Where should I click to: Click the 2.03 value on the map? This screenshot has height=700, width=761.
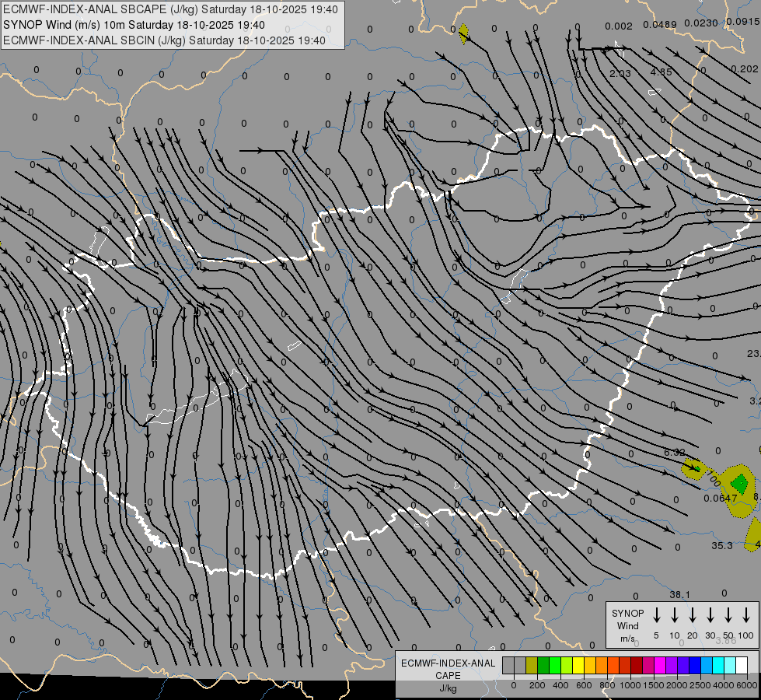(x=620, y=73)
